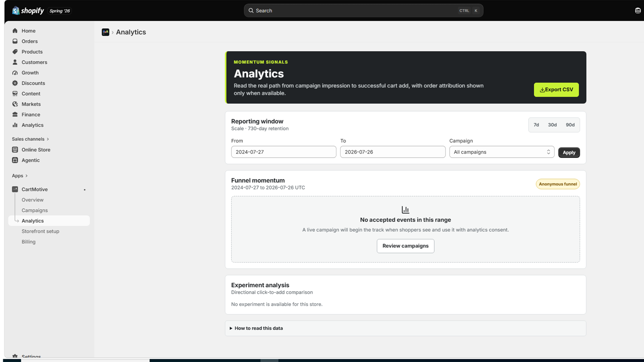
Task: Select CartMotive Analytics subpage
Action: tap(49, 220)
